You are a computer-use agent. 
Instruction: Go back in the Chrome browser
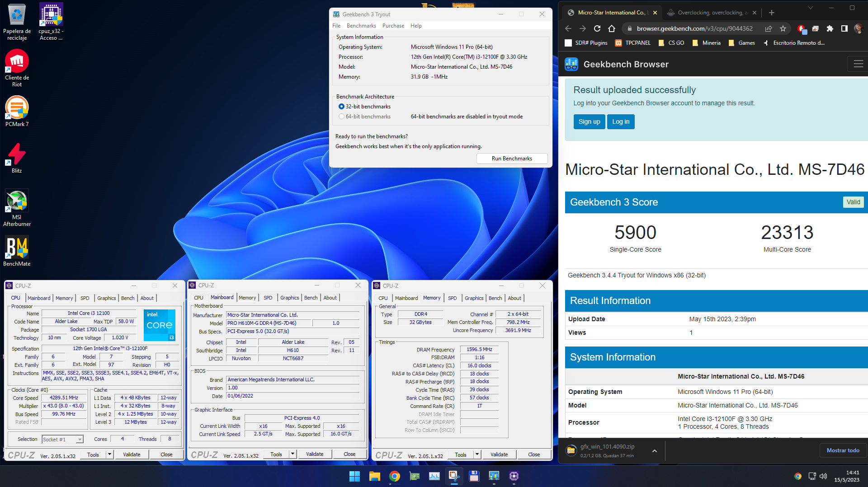coord(568,28)
